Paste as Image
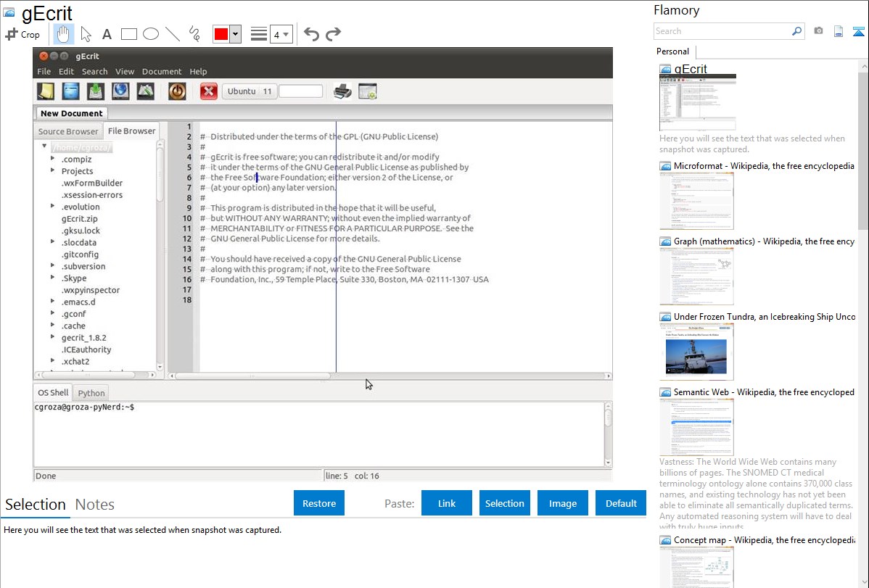869x588 pixels. (562, 503)
